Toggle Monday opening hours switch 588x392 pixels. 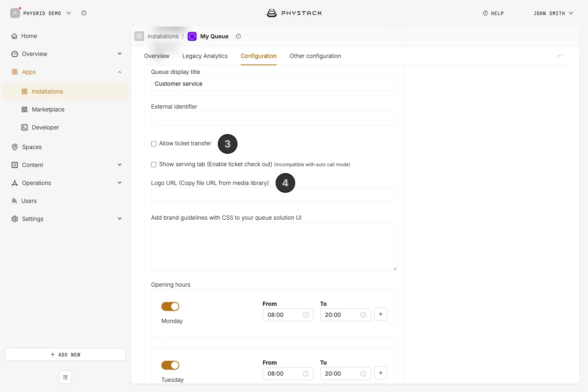point(170,306)
